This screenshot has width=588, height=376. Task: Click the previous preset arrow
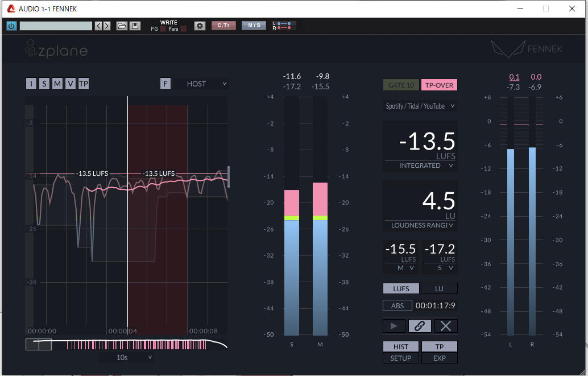pos(98,26)
